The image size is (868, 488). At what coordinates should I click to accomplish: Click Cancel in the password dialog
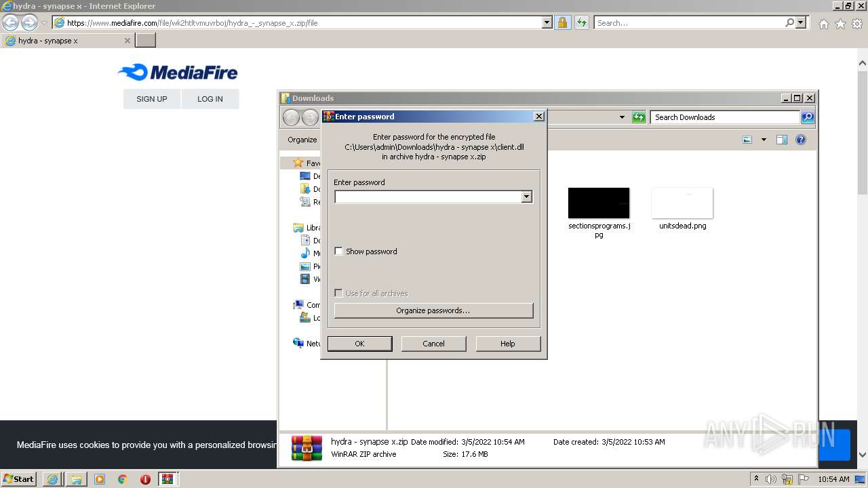coord(433,344)
